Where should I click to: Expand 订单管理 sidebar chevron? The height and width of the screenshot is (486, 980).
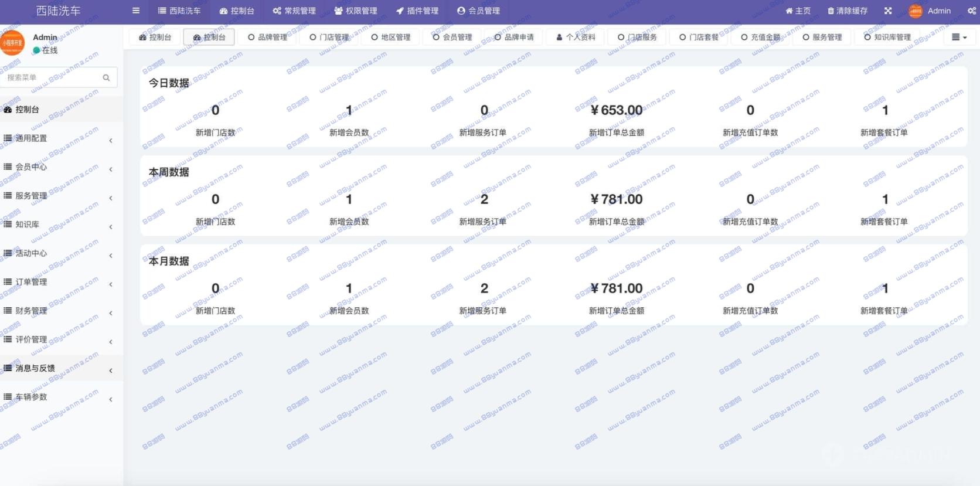click(x=111, y=284)
